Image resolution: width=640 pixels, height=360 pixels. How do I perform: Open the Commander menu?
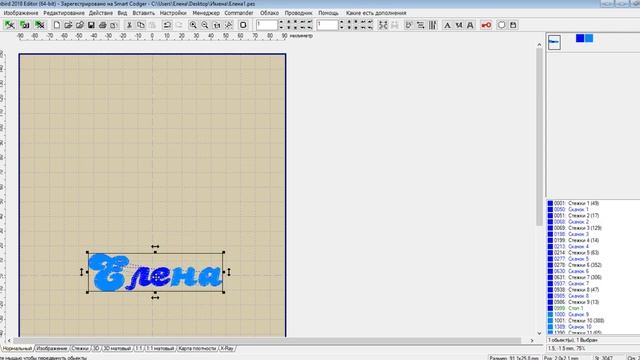tap(239, 13)
